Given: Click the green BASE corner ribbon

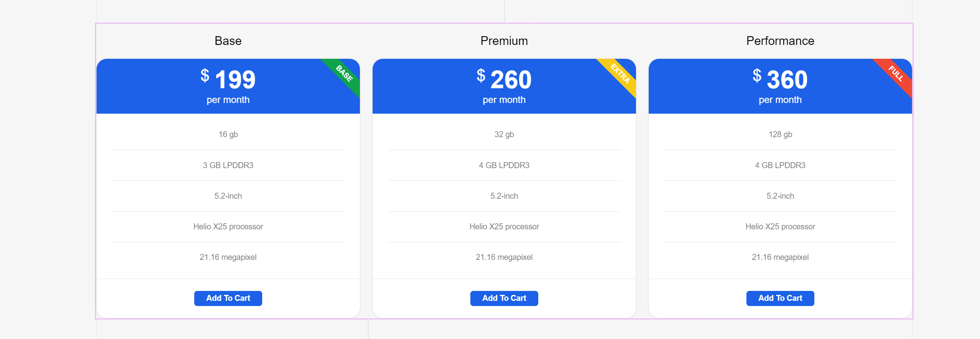Looking at the screenshot, I should [x=345, y=74].
